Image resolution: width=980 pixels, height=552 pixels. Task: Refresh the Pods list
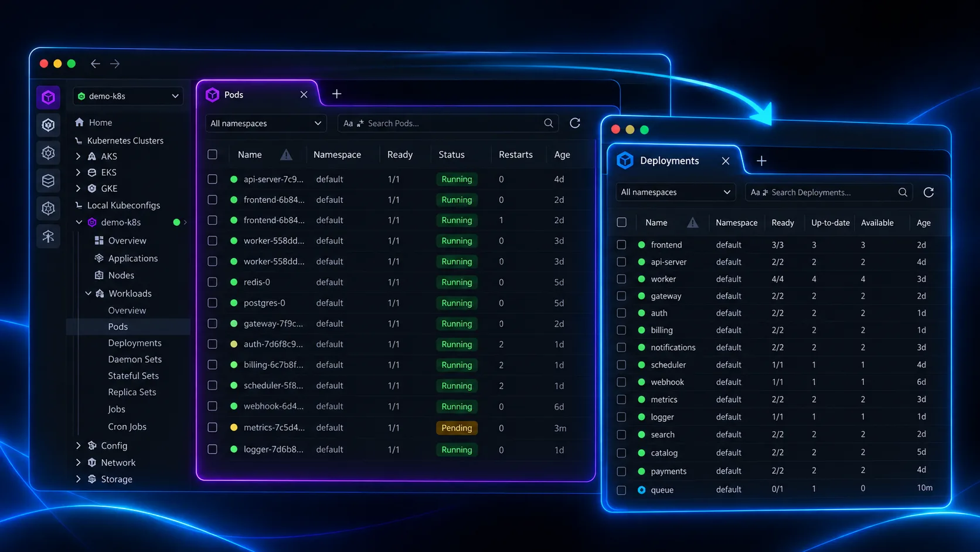pos(575,123)
